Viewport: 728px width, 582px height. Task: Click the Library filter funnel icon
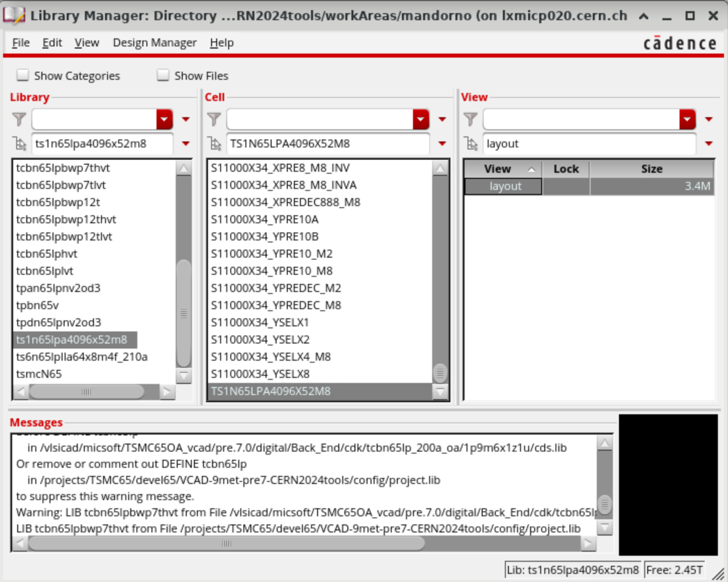point(19,119)
